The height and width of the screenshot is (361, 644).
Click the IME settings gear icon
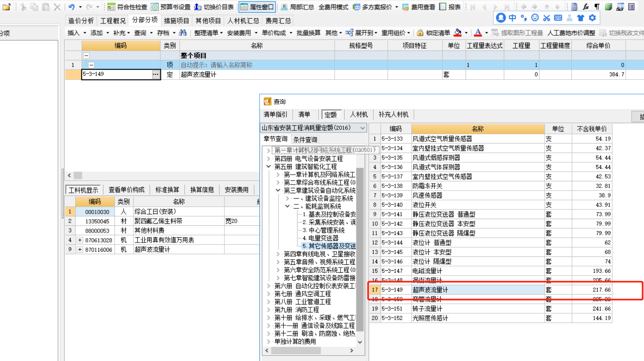[x=592, y=18]
